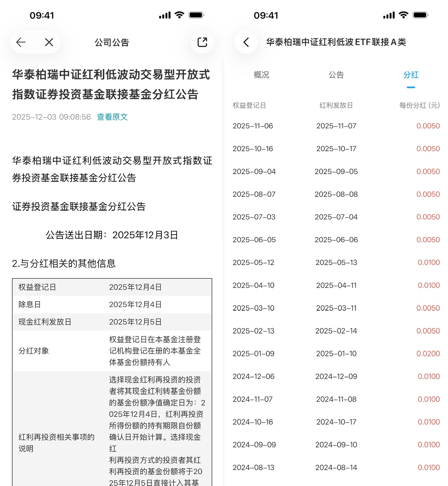Select record date 2025-04-10

point(253,285)
